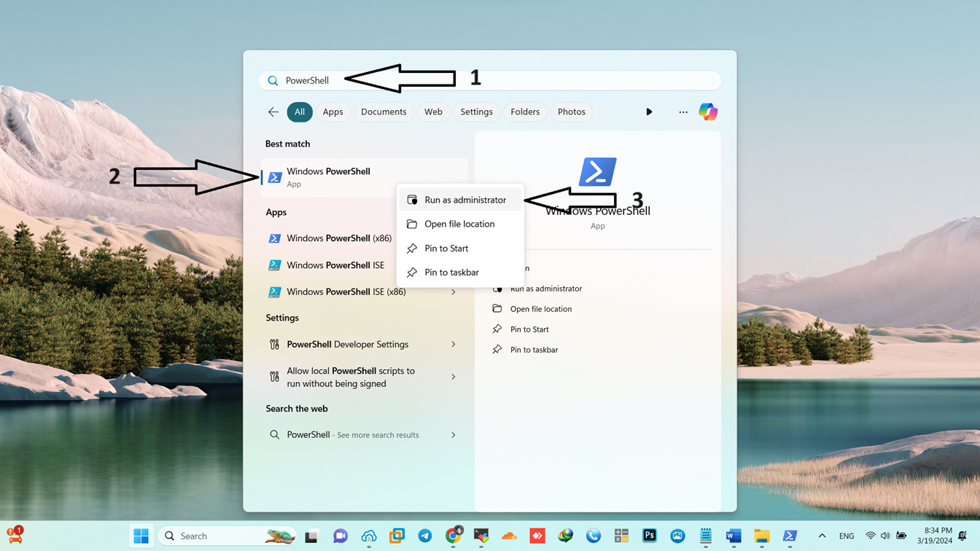Screen dimensions: 980x551
Task: Click the taskbar Search box
Action: pyautogui.click(x=227, y=536)
